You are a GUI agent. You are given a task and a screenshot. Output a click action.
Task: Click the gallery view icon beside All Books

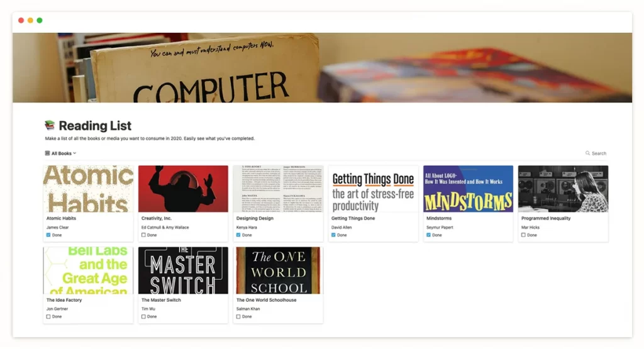coord(47,153)
